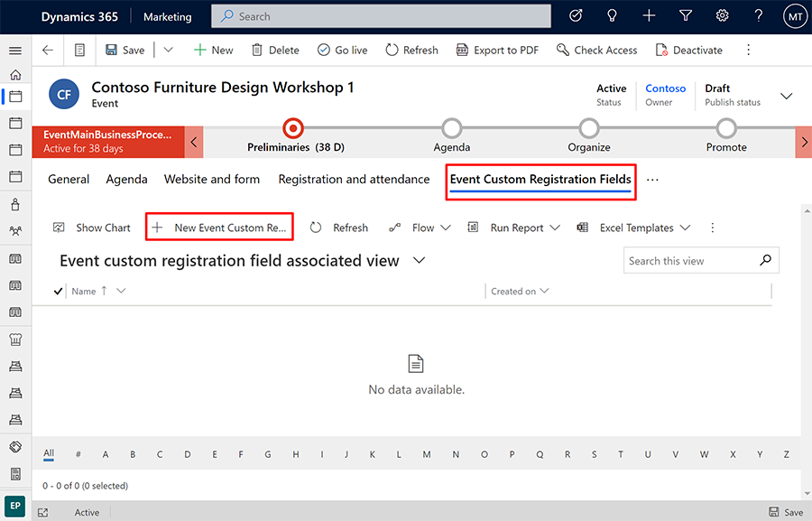Expand the associated view selector chevron
The height and width of the screenshot is (521, 812).
(x=419, y=260)
